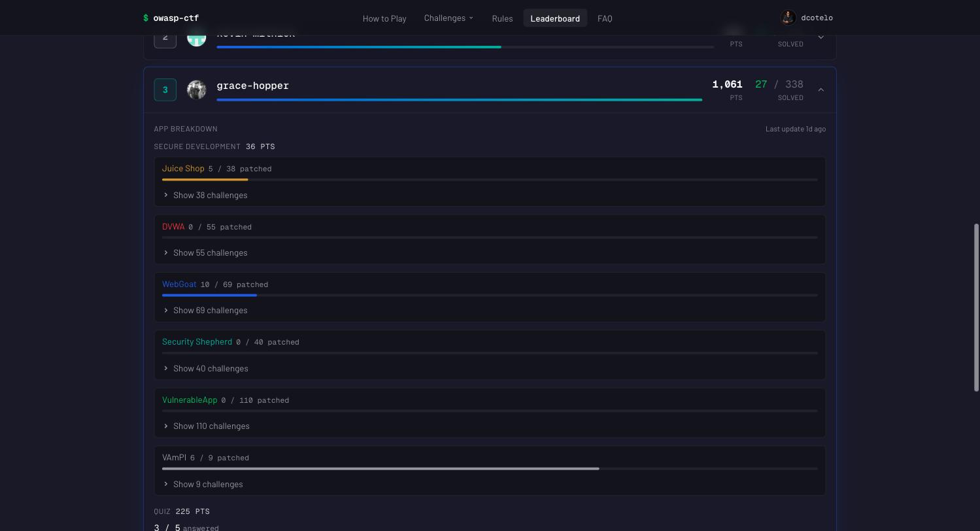This screenshot has width=980, height=531.
Task: Show 110 challenges for VulnerableApp
Action: (x=207, y=426)
